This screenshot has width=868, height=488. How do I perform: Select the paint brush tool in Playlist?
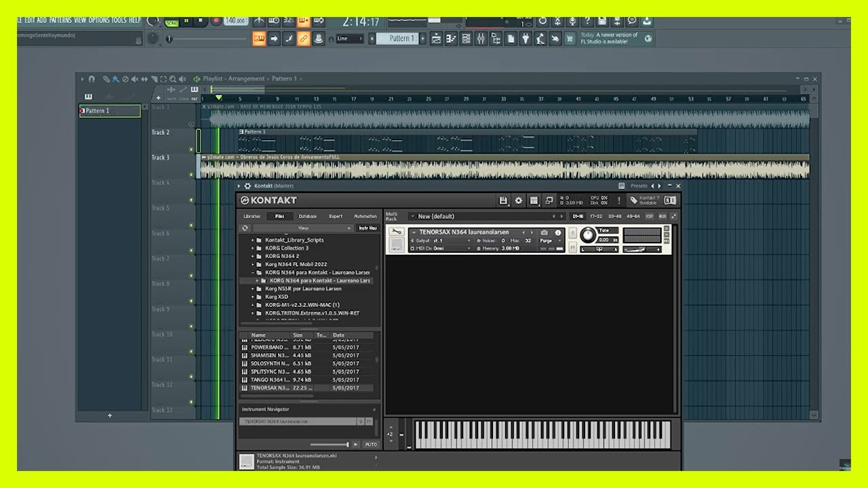pyautogui.click(x=116, y=79)
